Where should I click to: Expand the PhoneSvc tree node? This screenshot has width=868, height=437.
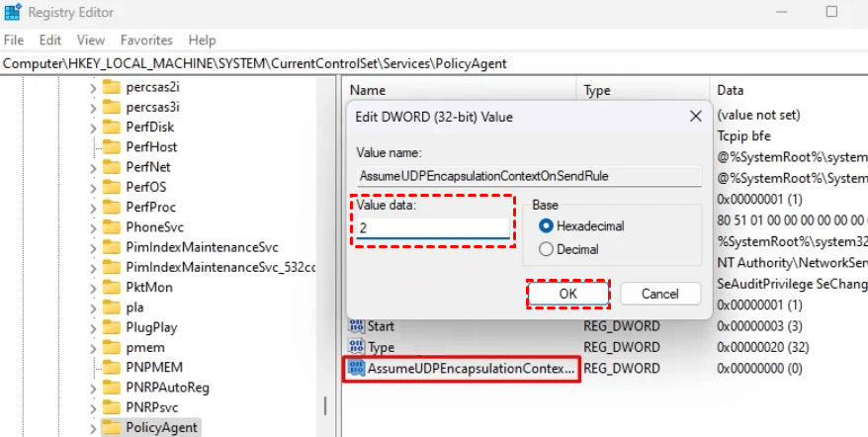93,227
